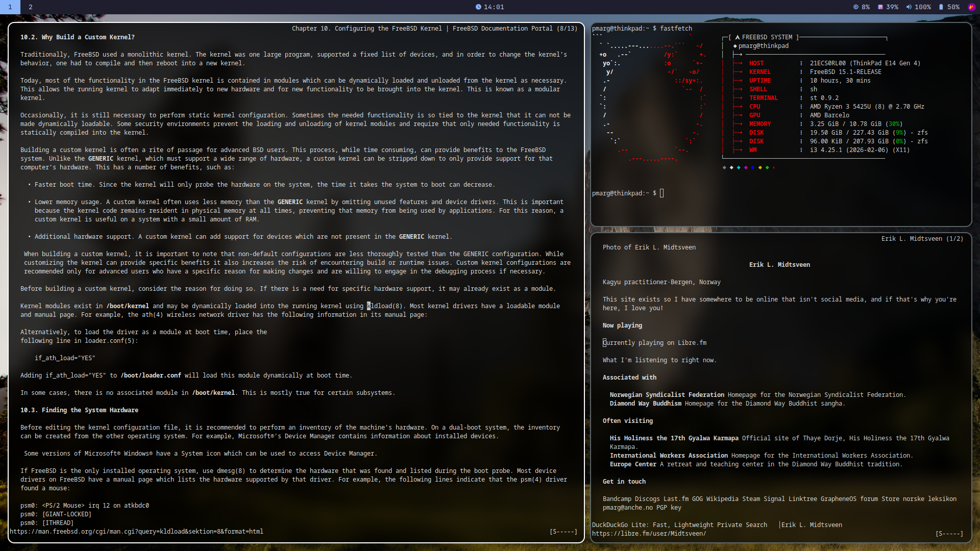980x551 pixels.
Task: Click the memory usage icon showing 39%
Action: [x=880, y=7]
